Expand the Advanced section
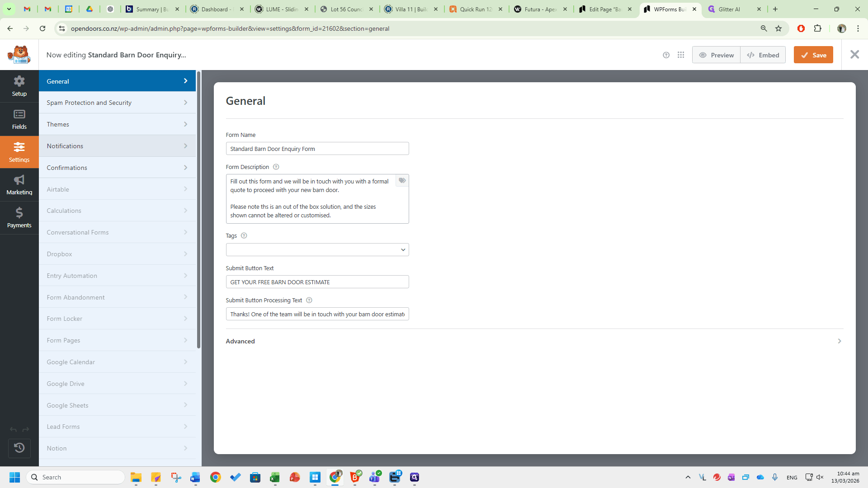The height and width of the screenshot is (488, 868). coord(534,341)
